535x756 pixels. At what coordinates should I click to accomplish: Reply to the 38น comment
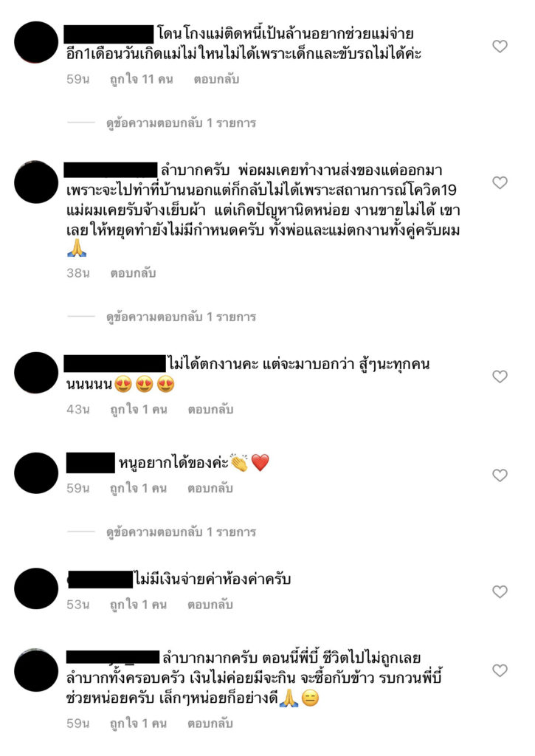coord(133,273)
